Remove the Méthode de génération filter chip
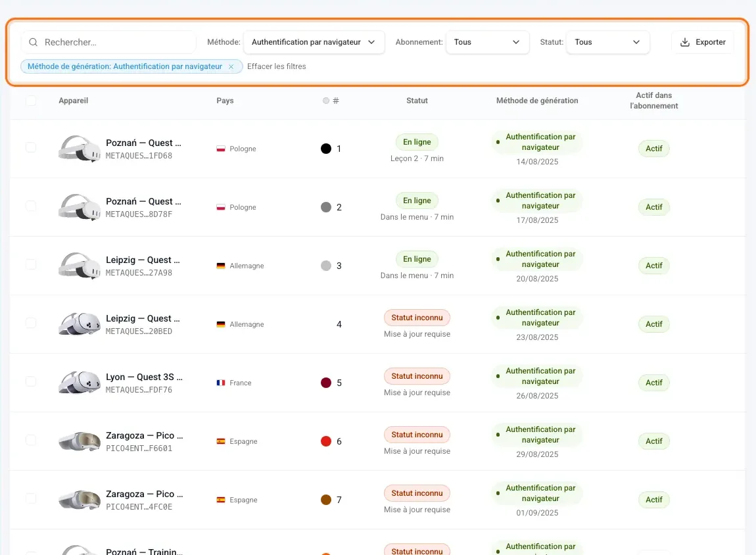756x555 pixels. (x=231, y=66)
